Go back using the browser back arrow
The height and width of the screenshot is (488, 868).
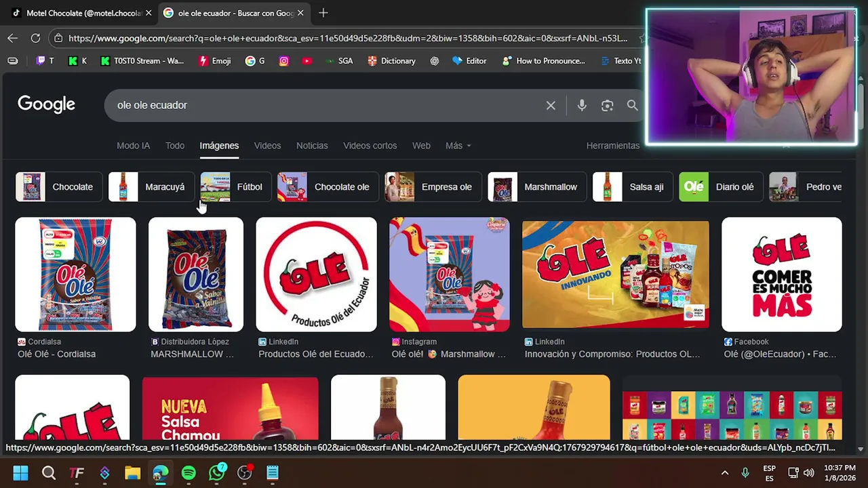13,38
